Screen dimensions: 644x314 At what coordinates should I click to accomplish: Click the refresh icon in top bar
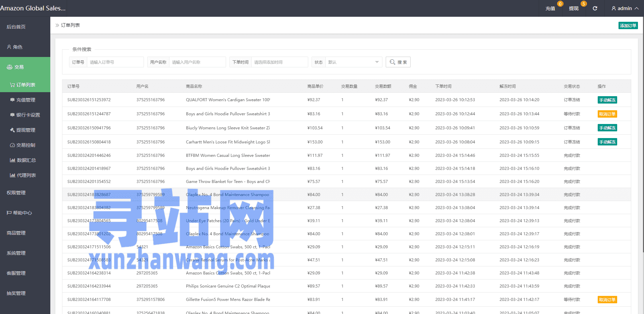(x=595, y=8)
